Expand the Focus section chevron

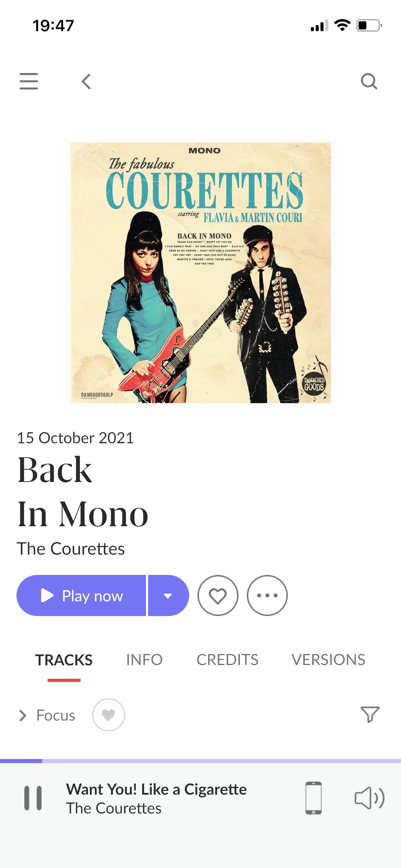tap(23, 715)
